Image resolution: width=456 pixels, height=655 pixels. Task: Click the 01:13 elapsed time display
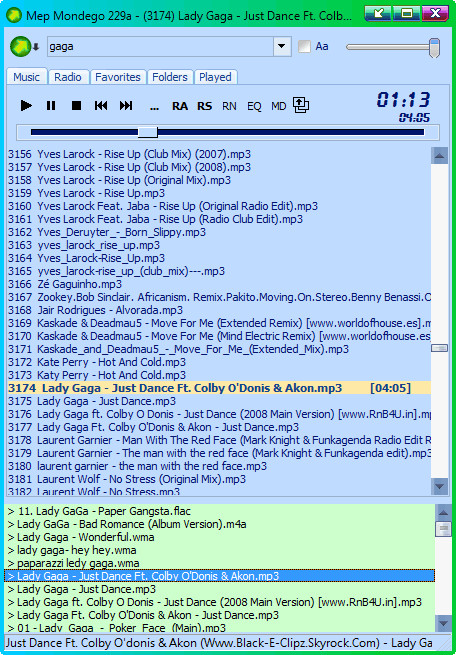point(403,100)
